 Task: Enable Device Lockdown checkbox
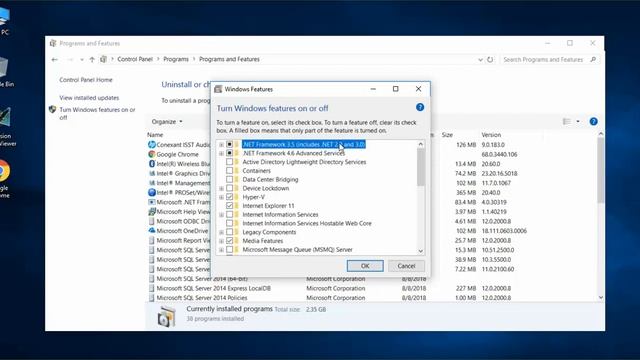point(229,188)
